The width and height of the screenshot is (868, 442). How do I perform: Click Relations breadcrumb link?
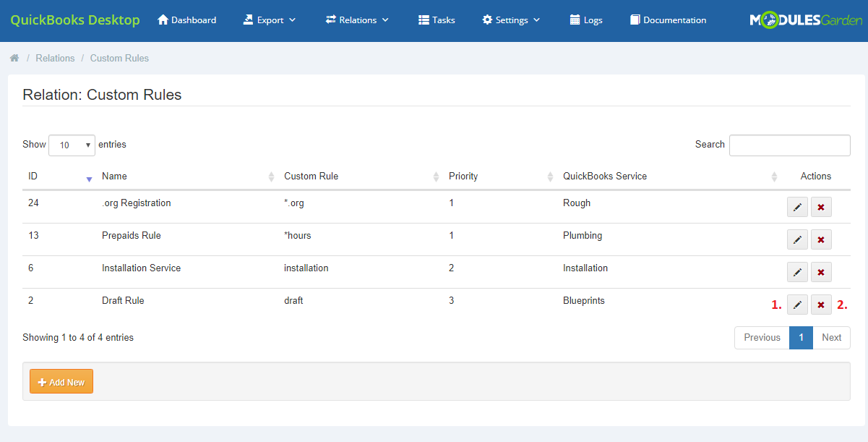[55, 58]
